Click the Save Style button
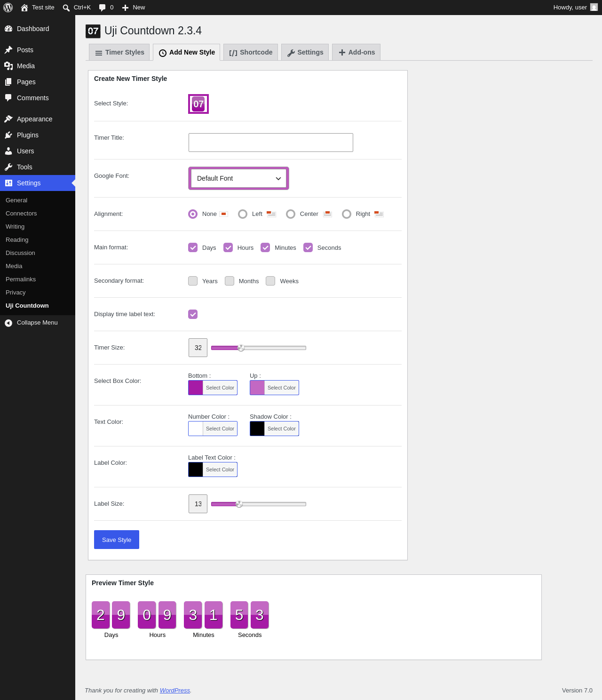 117,540
